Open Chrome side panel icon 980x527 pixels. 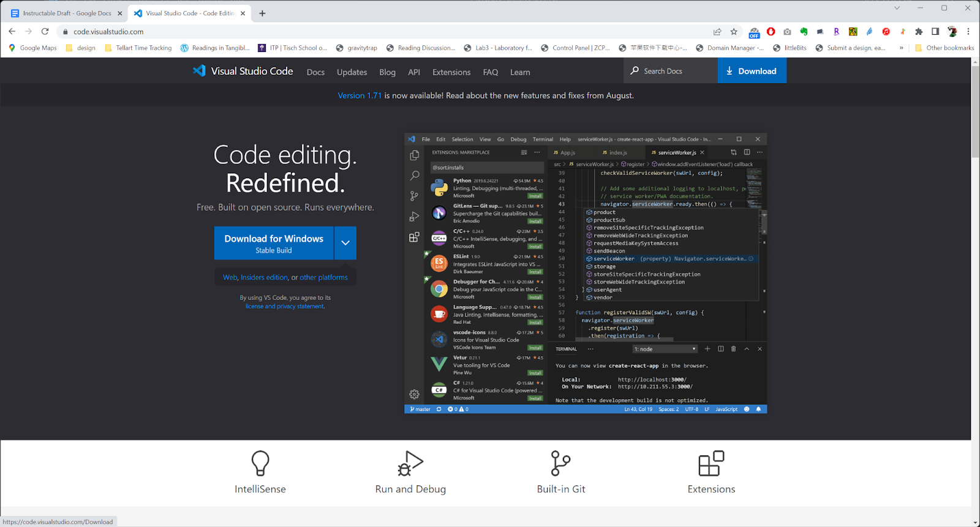935,32
